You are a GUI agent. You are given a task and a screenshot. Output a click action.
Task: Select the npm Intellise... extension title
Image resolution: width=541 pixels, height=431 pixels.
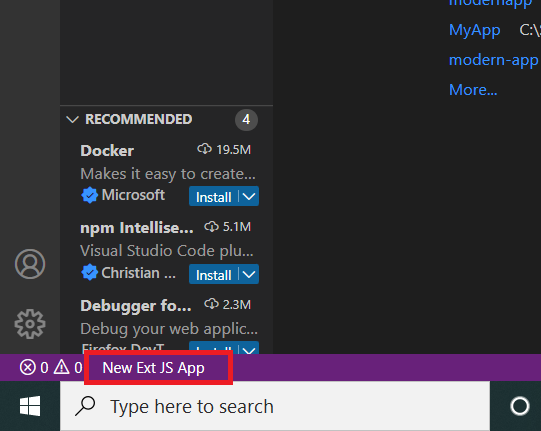click(x=137, y=228)
